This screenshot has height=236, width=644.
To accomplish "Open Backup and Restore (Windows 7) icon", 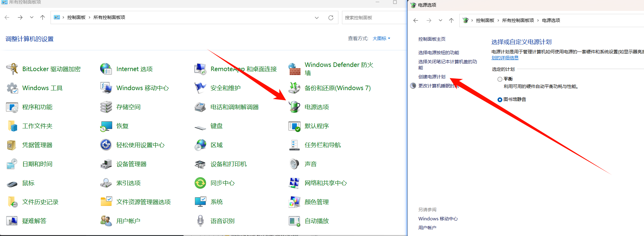I will tap(294, 88).
